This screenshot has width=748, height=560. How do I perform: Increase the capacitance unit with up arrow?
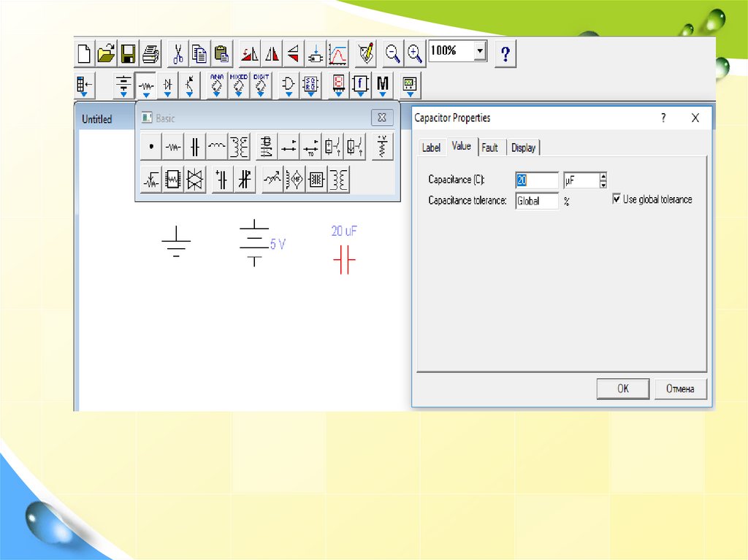point(603,176)
